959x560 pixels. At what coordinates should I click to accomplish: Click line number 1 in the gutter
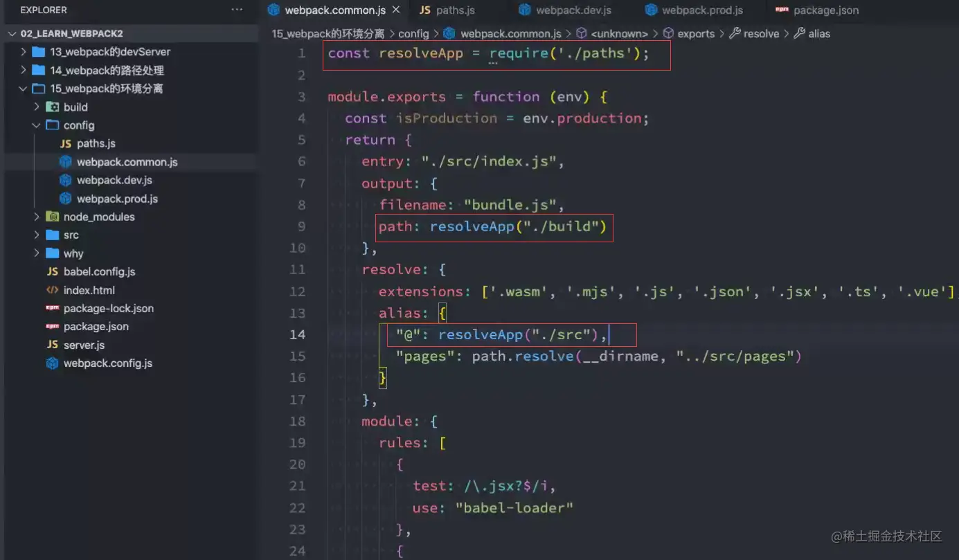click(x=301, y=53)
